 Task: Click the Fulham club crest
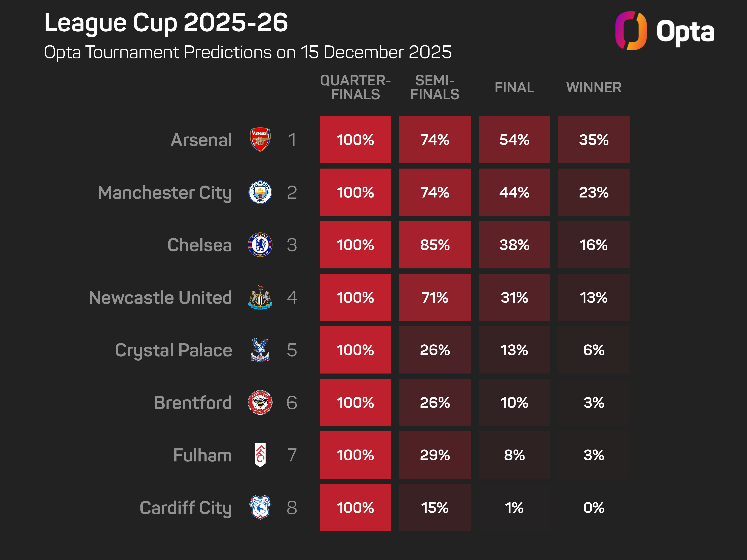[260, 455]
